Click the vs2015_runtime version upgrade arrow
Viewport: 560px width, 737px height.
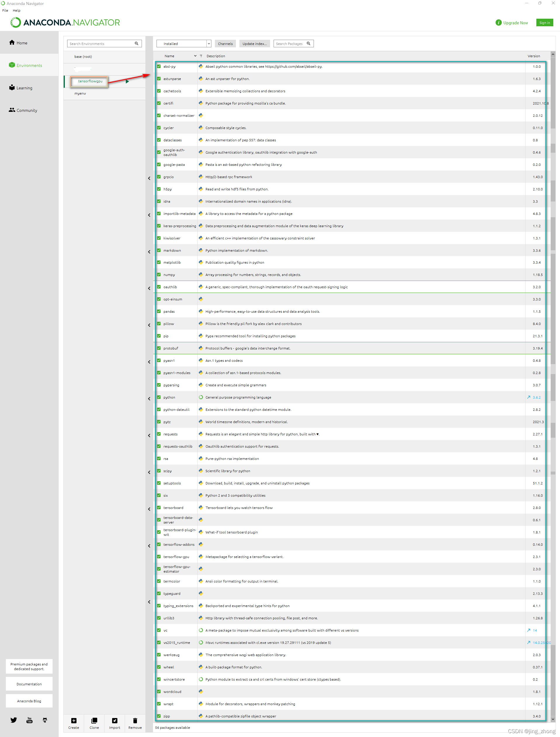click(x=528, y=642)
